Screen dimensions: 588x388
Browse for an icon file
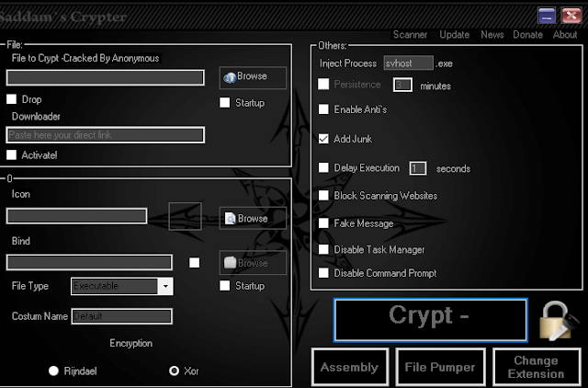click(253, 219)
